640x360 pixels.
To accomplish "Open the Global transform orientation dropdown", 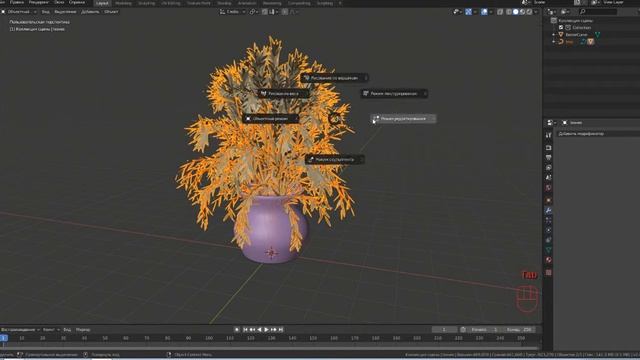I will click(x=233, y=12).
